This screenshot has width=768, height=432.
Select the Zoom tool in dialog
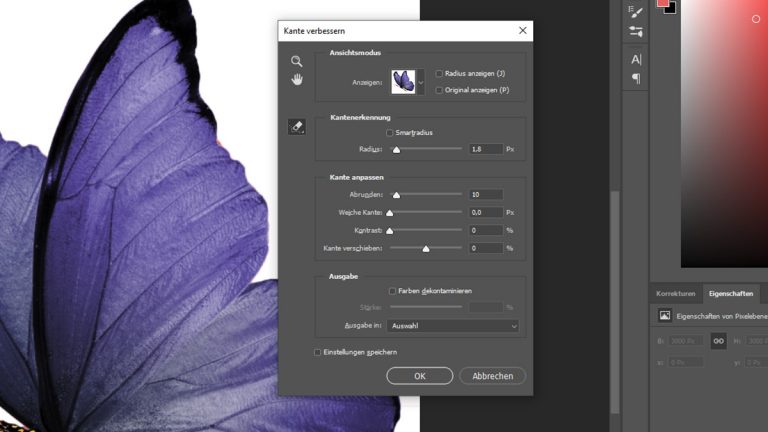coord(296,61)
